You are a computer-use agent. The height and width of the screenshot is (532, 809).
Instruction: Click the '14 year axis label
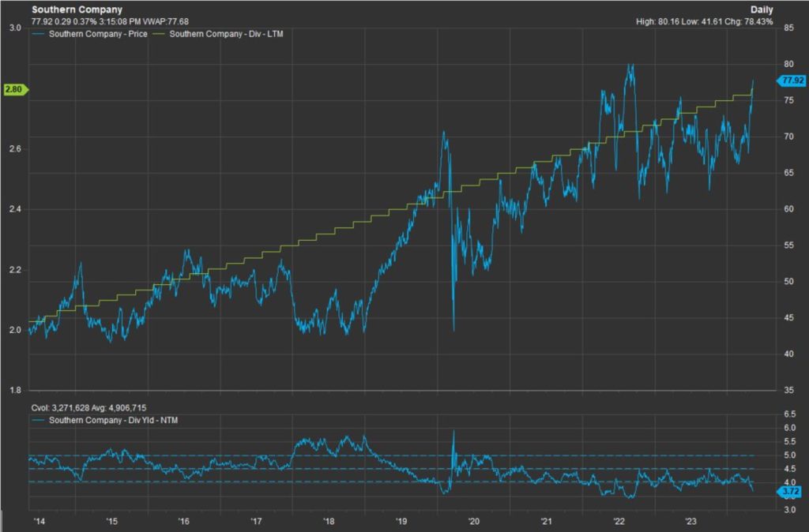tap(40, 521)
